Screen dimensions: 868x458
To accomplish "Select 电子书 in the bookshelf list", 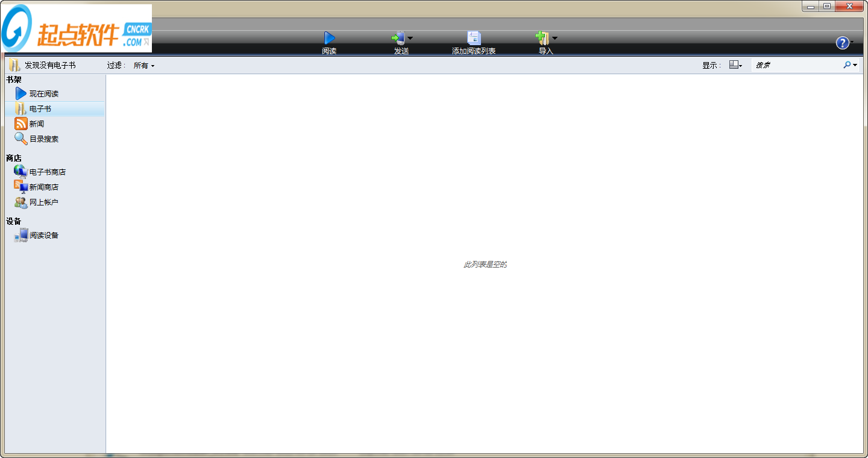I will (x=54, y=108).
